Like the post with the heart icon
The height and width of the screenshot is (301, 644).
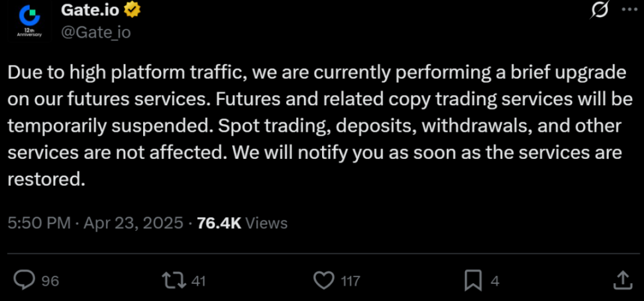[x=324, y=280]
